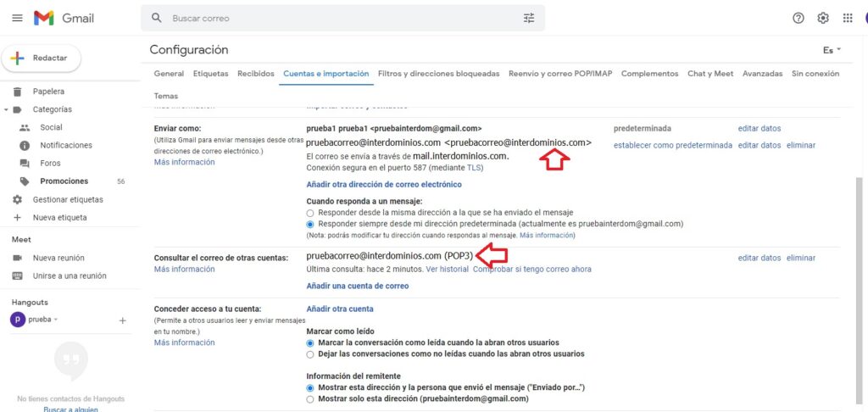
Task: Click editar datos for pruebainterdom@gmail.com
Action: coord(759,129)
